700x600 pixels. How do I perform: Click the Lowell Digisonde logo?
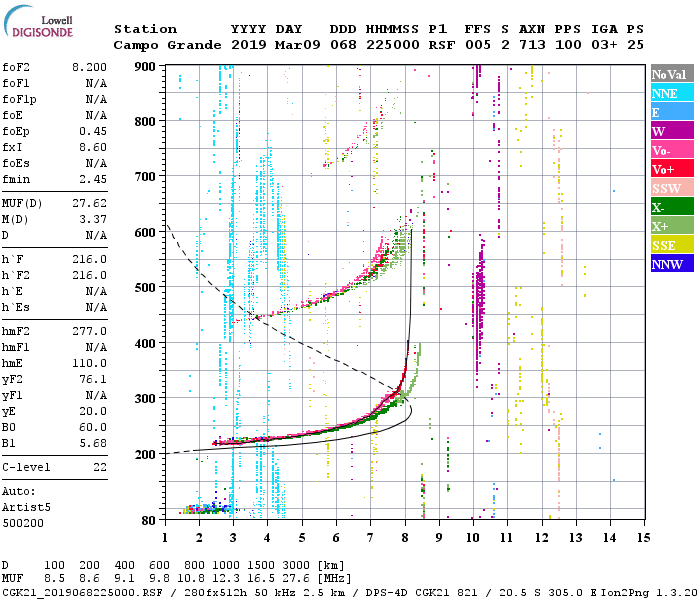point(38,21)
